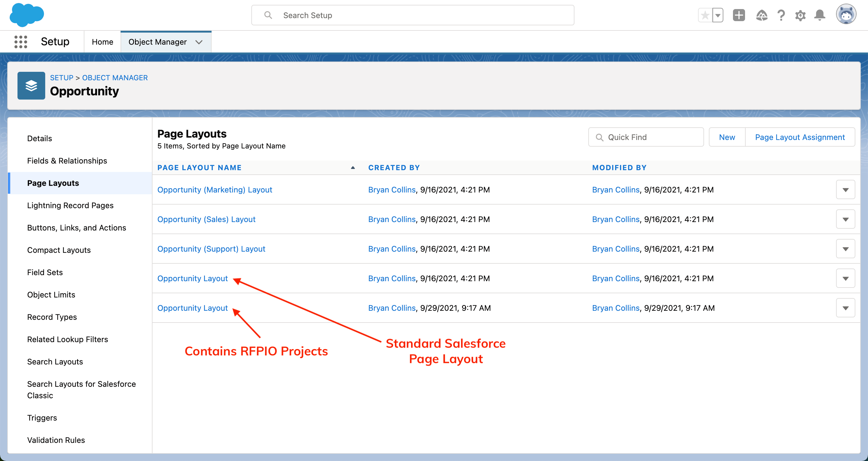Click the Page Layout Assignment button
868x461 pixels.
coord(800,137)
